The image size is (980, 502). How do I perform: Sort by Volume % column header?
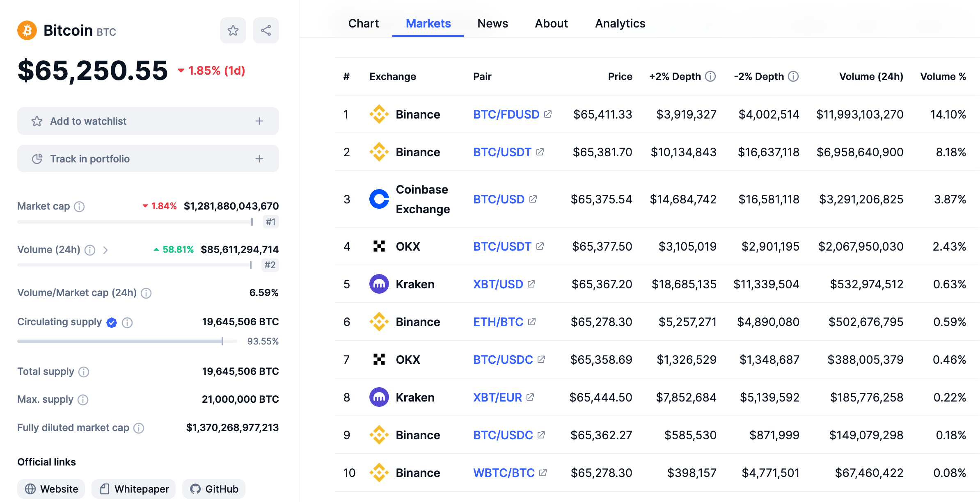[x=943, y=76]
